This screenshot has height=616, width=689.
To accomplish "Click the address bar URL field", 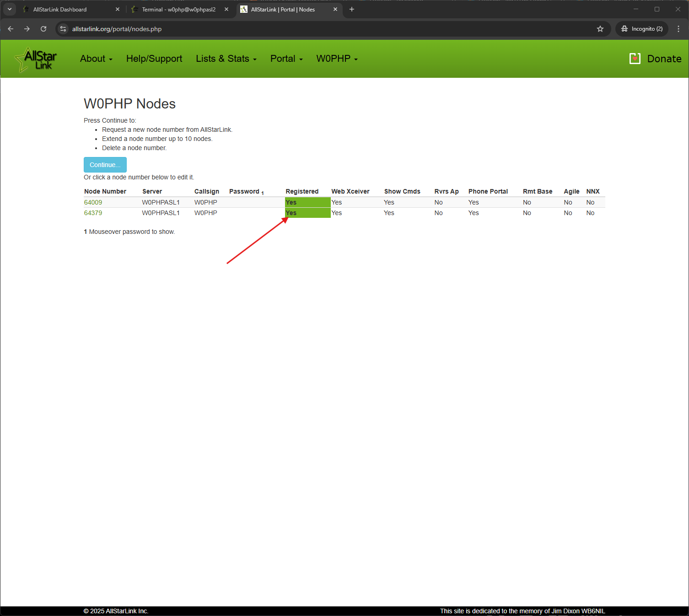I will (x=320, y=29).
